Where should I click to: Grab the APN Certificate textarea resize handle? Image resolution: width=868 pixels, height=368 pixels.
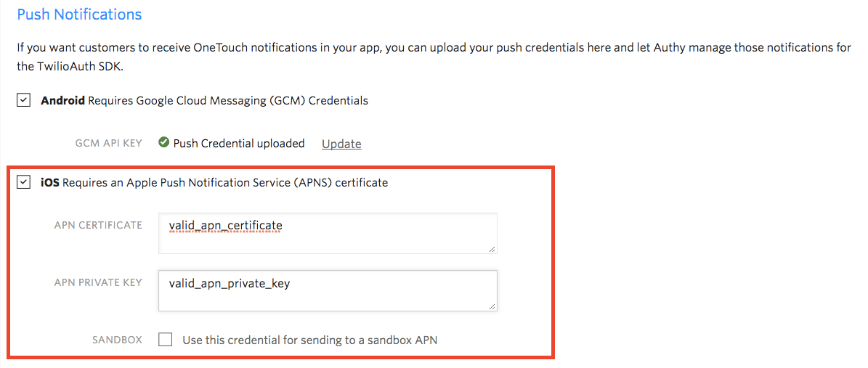pyautogui.click(x=492, y=249)
